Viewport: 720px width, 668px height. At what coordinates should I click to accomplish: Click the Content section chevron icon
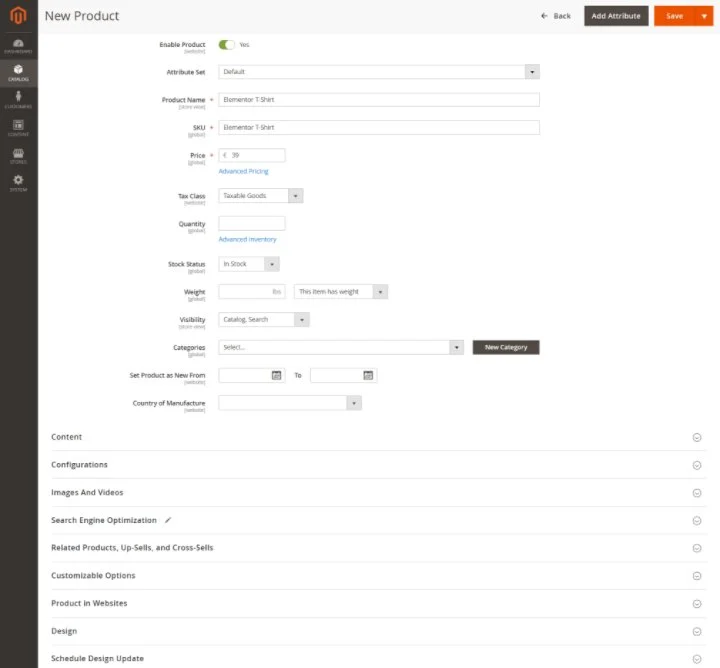(697, 438)
